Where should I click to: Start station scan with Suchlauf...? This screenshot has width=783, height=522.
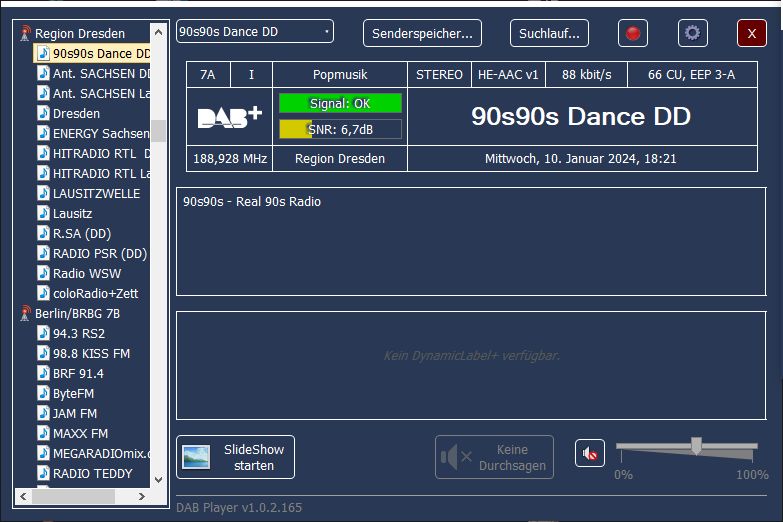pos(549,33)
